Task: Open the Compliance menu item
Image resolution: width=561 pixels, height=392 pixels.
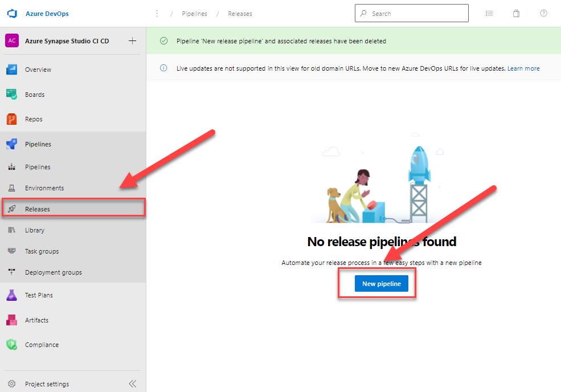Action: [42, 345]
